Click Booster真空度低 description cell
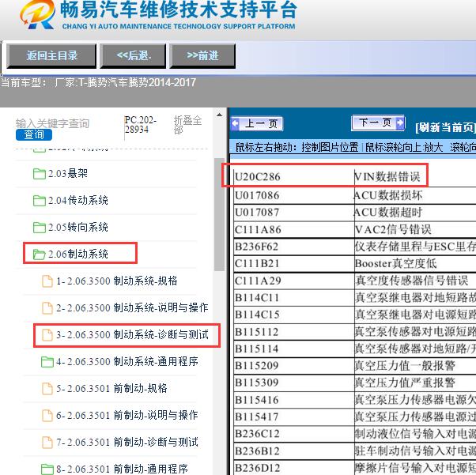This screenshot has width=476, height=475. [395, 263]
